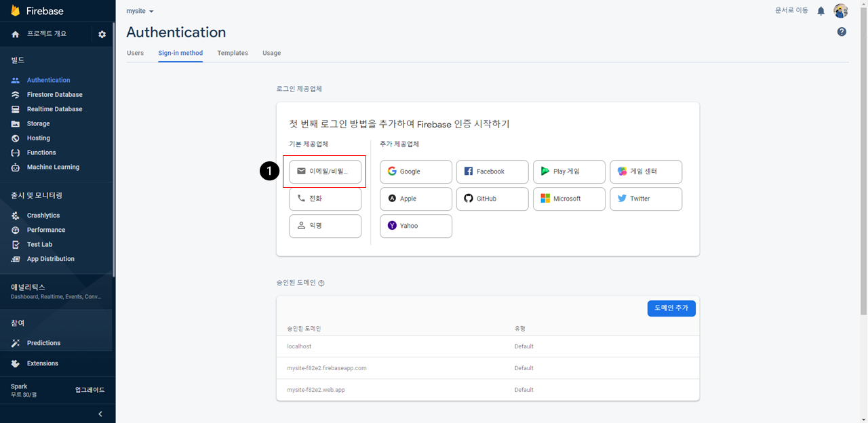Click the info icon beside 승인된 도메인
The height and width of the screenshot is (423, 868).
tap(321, 283)
